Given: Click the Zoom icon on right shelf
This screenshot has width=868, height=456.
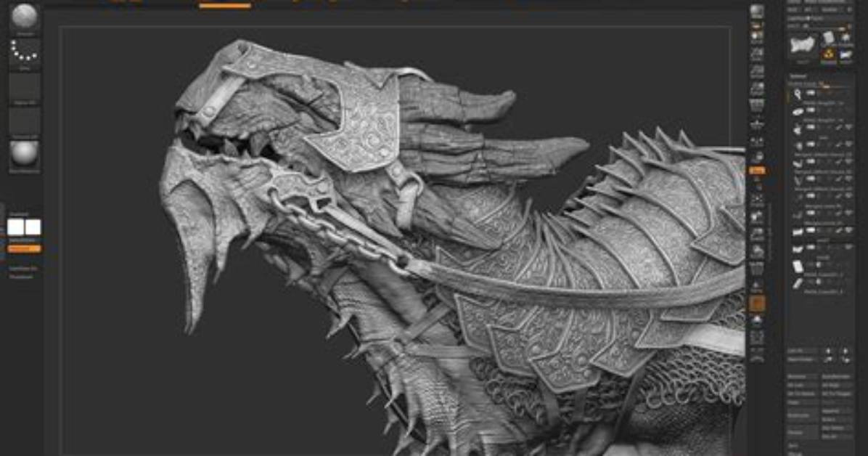Looking at the screenshot, I should pyautogui.click(x=757, y=54).
